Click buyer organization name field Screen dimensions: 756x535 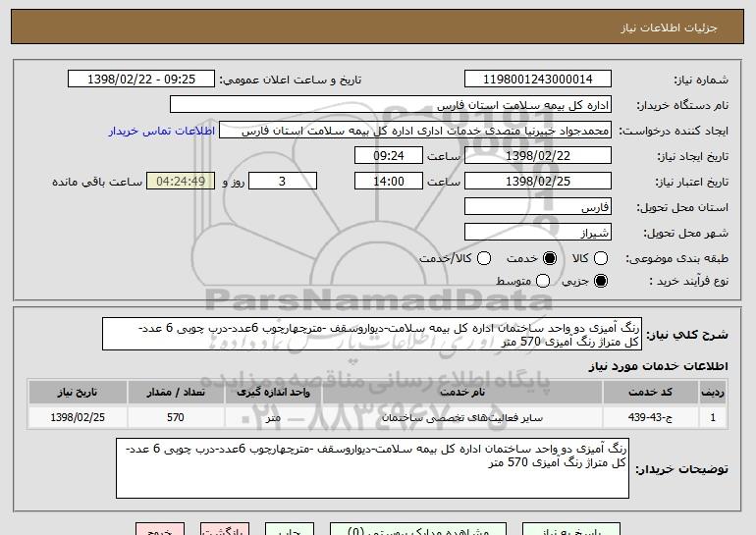pyautogui.click(x=391, y=105)
